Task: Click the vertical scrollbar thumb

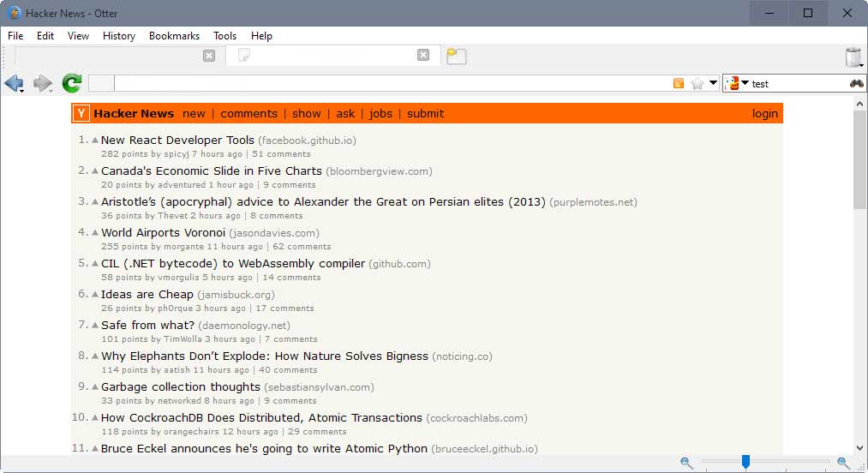Action: [x=859, y=159]
